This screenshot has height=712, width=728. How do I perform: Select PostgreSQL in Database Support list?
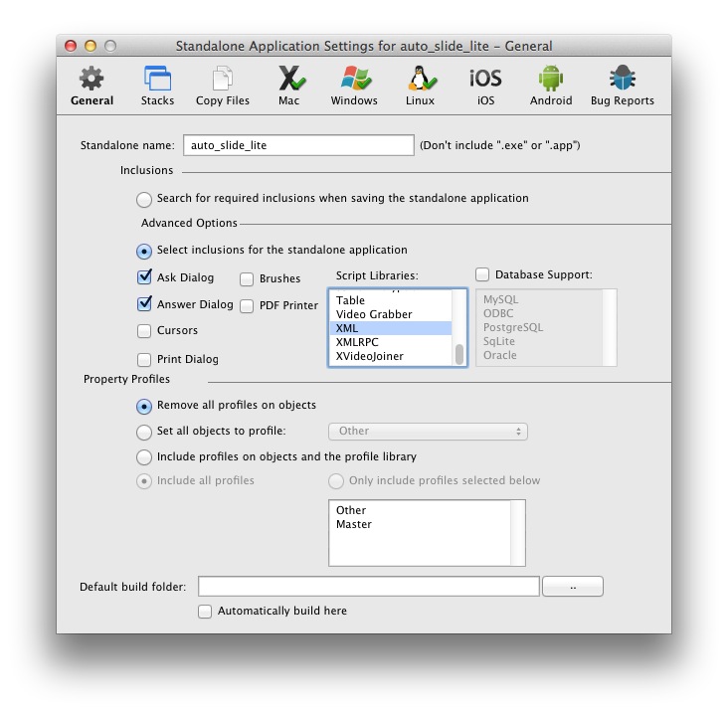point(513,327)
